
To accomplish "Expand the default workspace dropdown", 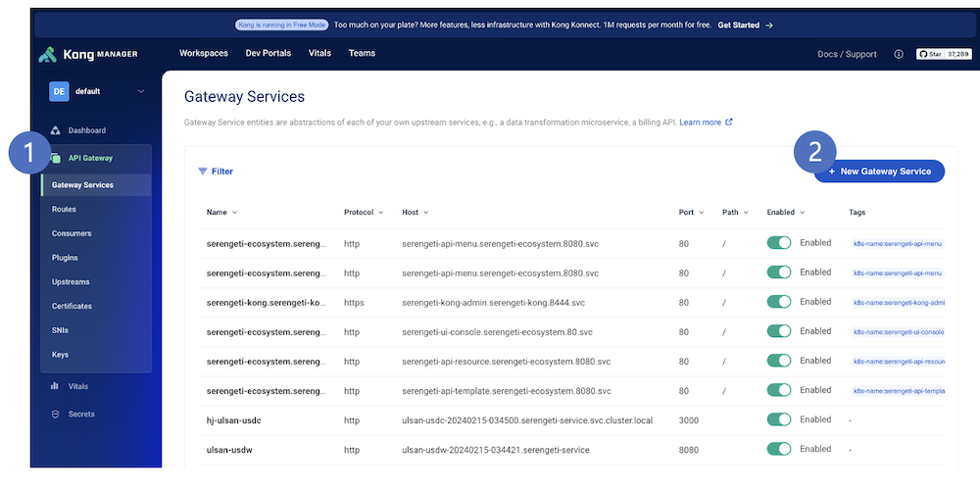I will 140,91.
